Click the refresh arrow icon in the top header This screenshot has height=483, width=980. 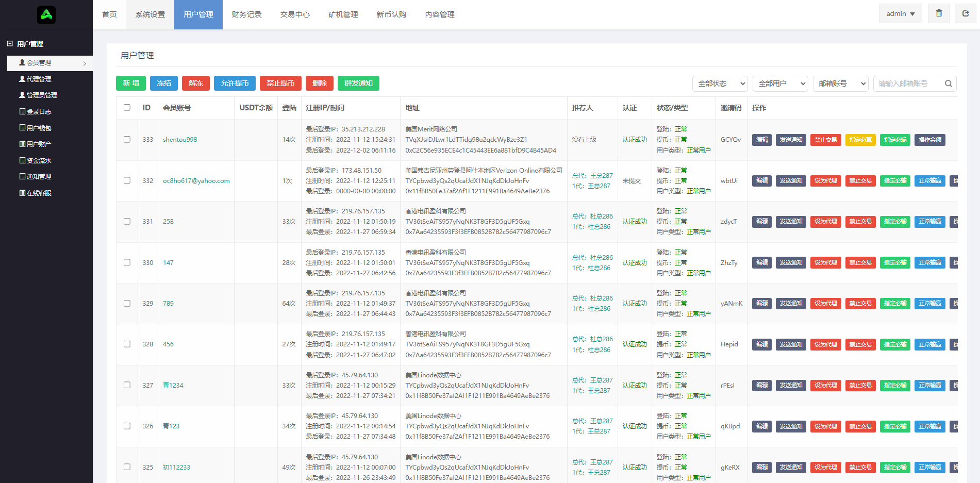point(966,13)
